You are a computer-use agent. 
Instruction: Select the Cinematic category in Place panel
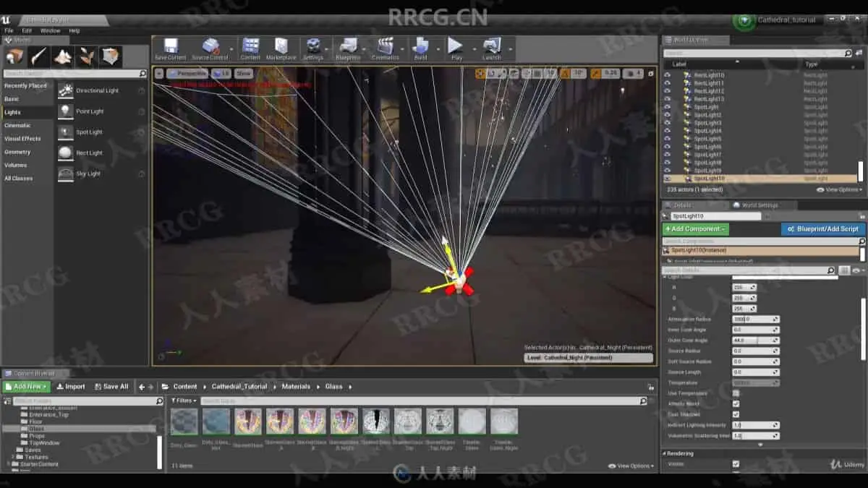pos(27,125)
